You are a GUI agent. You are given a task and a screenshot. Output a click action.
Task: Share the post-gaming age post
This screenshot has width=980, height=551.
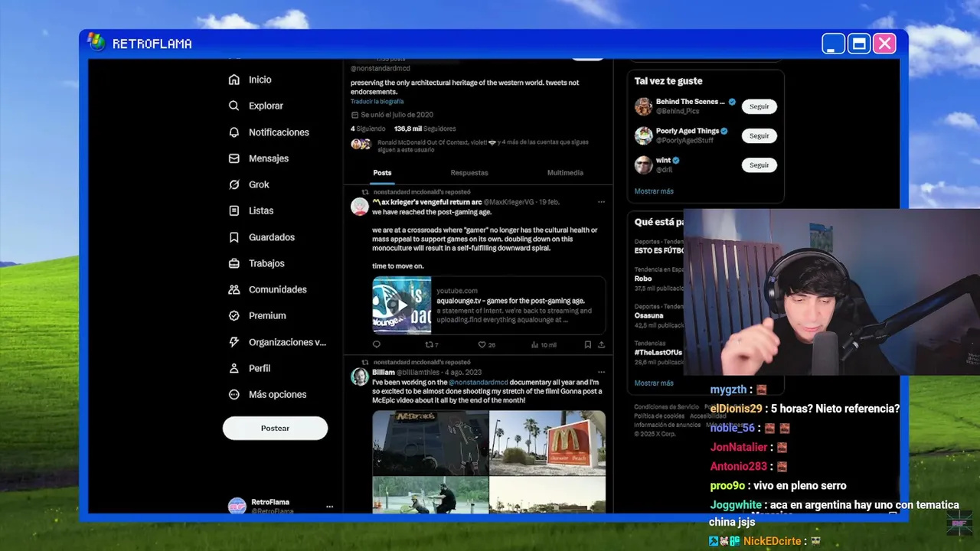tap(601, 344)
